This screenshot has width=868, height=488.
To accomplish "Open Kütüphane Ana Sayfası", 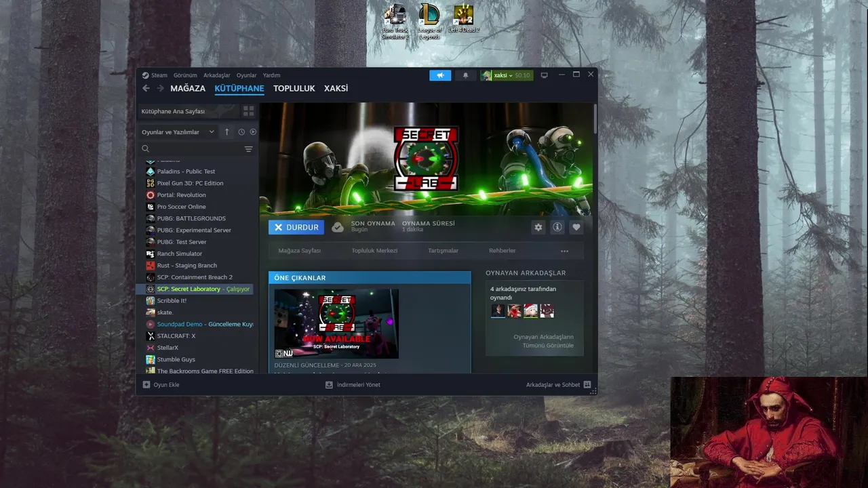I will (x=189, y=110).
